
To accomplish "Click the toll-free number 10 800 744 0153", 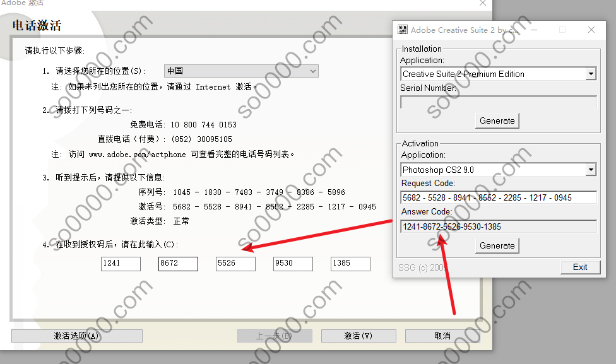I will click(203, 125).
